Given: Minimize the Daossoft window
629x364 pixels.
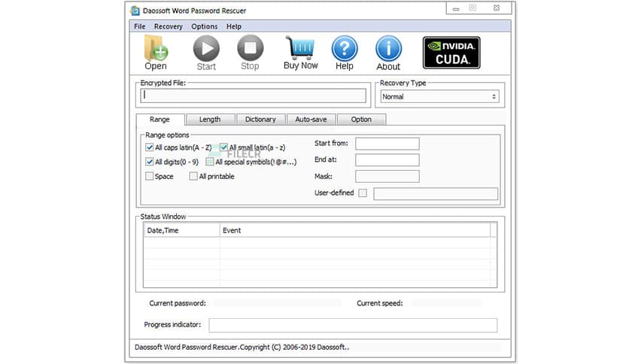Looking at the screenshot, I should (456, 8).
